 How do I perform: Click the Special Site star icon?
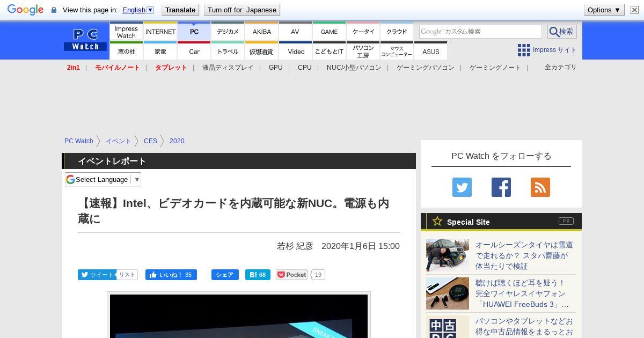click(x=437, y=221)
